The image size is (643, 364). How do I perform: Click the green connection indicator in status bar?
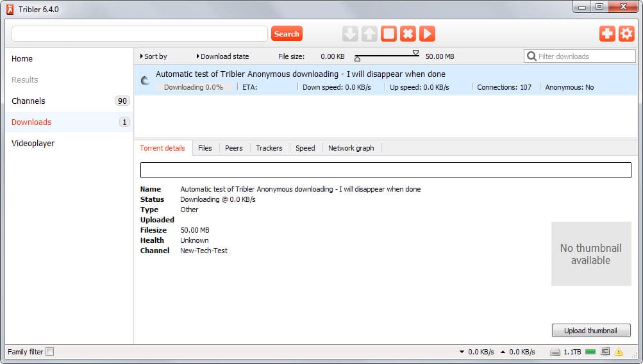pos(590,352)
